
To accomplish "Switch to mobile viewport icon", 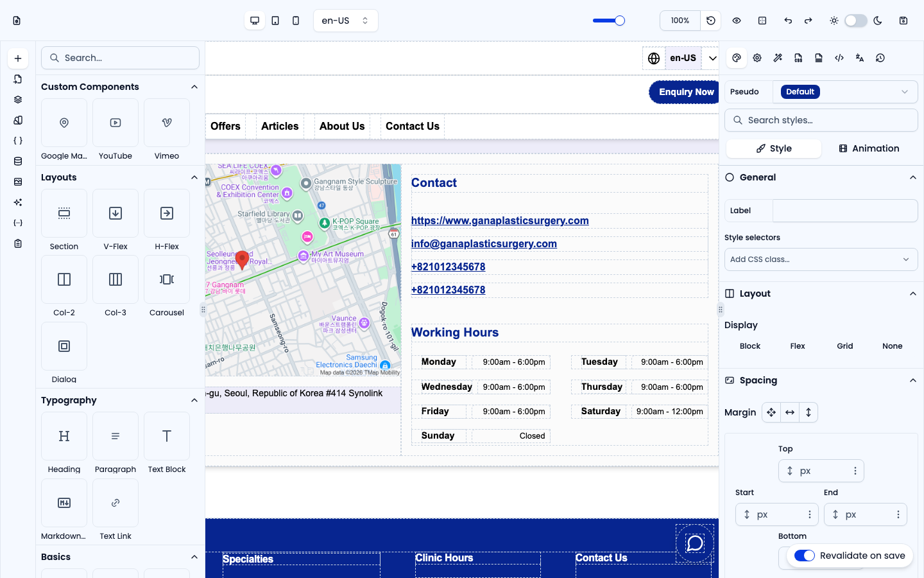I will (296, 21).
